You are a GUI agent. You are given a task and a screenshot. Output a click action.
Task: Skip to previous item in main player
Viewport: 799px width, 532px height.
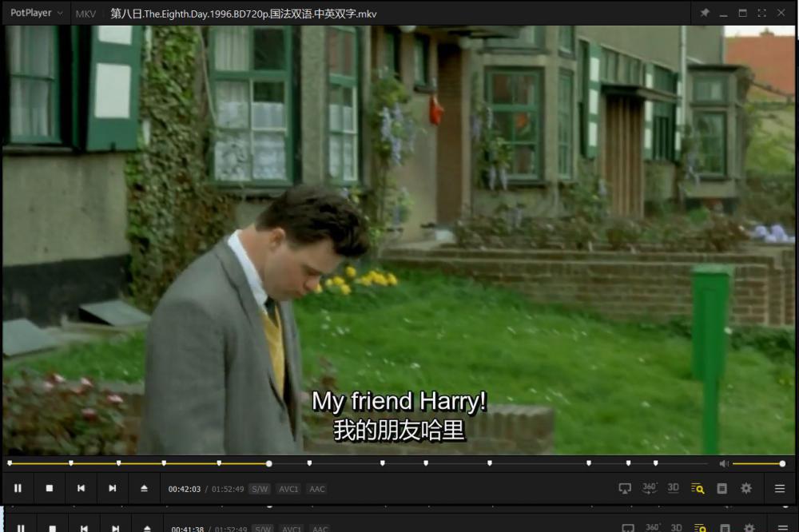pyautogui.click(x=81, y=488)
